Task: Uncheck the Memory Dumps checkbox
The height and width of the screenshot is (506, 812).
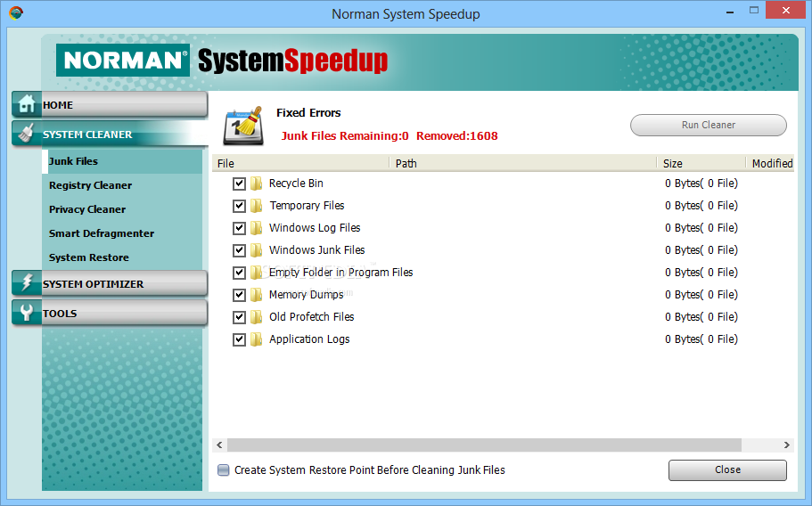Action: tap(239, 295)
